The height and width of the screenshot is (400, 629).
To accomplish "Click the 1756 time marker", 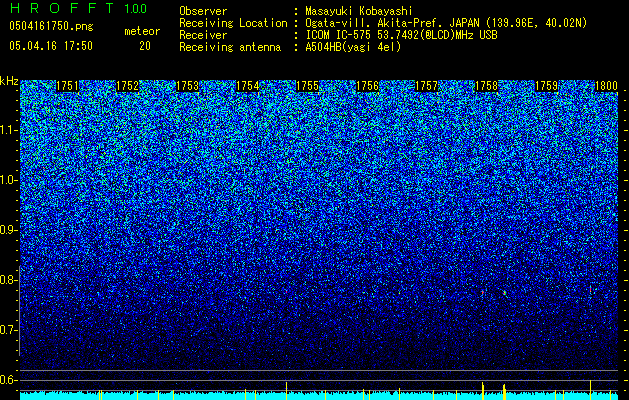I will click(x=367, y=86).
